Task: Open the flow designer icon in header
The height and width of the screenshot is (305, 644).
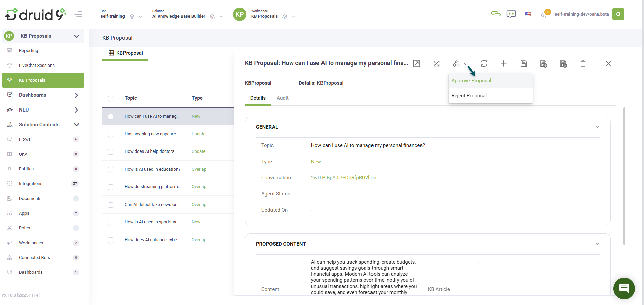Action: pos(496,14)
